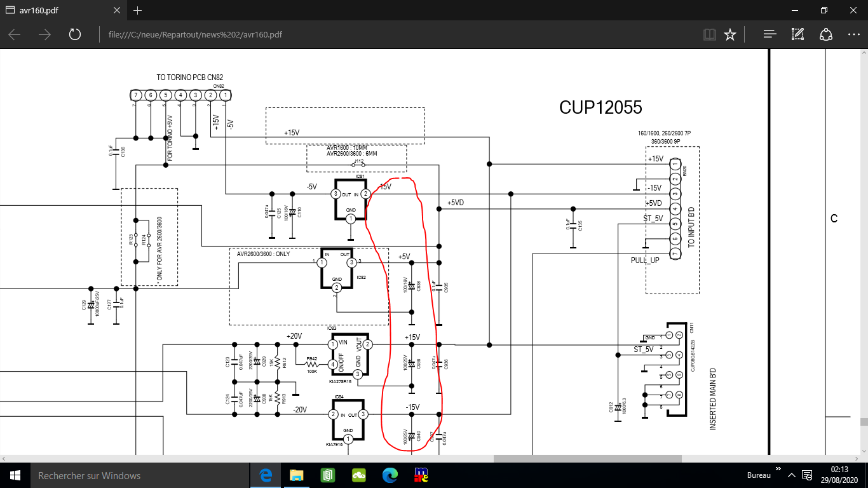
Task: Click the TO TORINO PCB CN82 label
Action: tap(190, 78)
